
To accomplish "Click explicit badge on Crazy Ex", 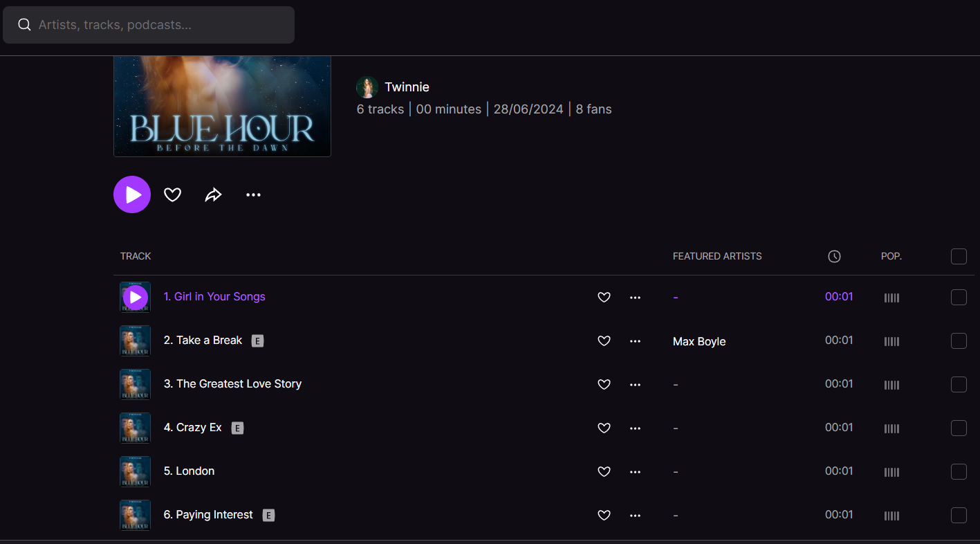I will 237,428.
